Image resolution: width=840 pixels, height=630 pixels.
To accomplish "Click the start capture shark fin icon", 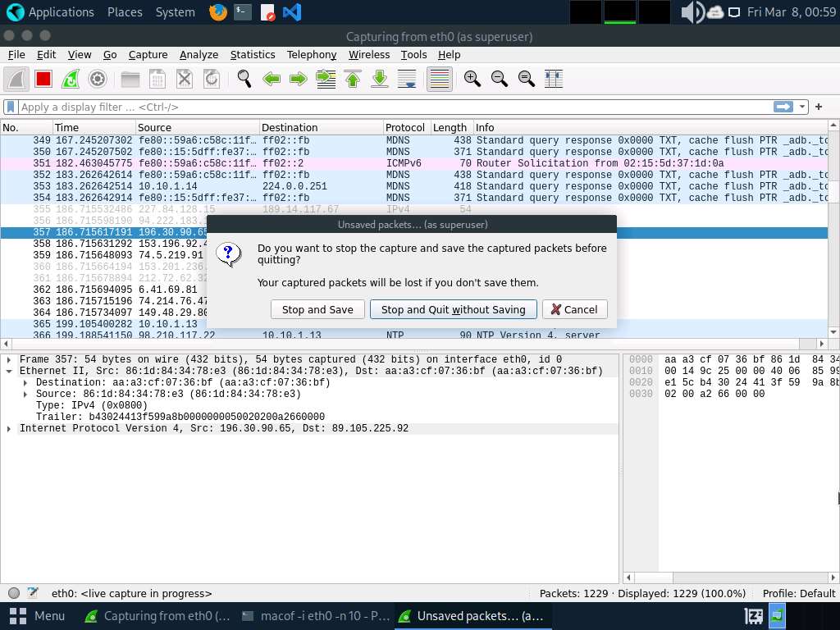I will click(16, 80).
